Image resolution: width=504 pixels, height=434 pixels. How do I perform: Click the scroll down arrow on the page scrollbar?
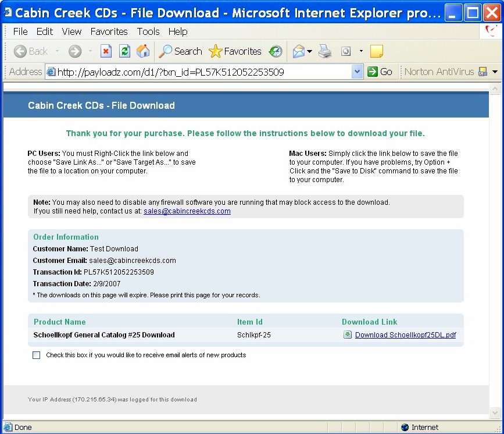tap(495, 413)
